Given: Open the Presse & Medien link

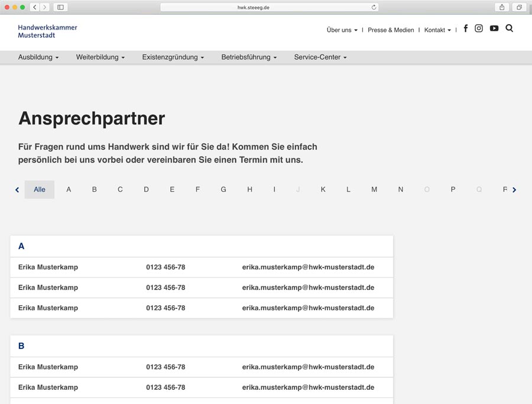Looking at the screenshot, I should point(391,30).
